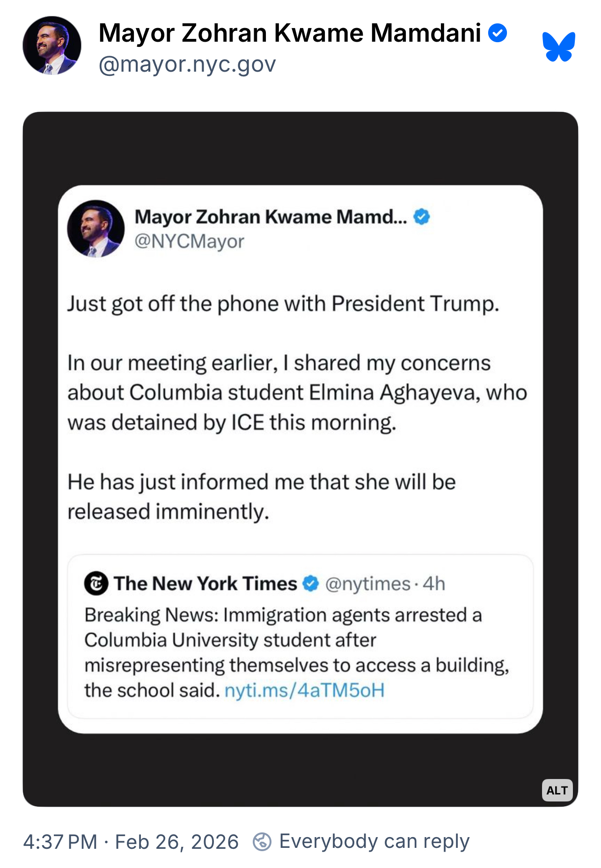Click the @NYCMayor handle in the tweet

(x=190, y=241)
